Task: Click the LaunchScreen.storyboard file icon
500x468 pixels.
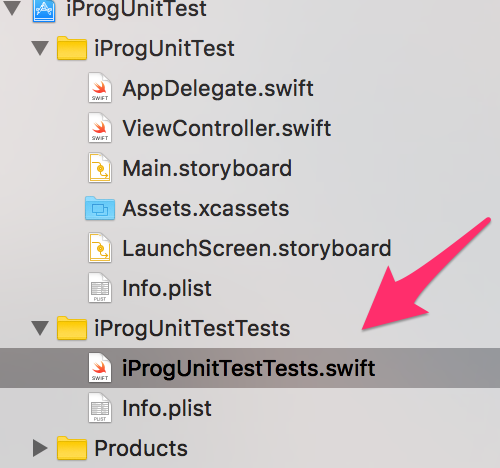Action: click(100, 248)
